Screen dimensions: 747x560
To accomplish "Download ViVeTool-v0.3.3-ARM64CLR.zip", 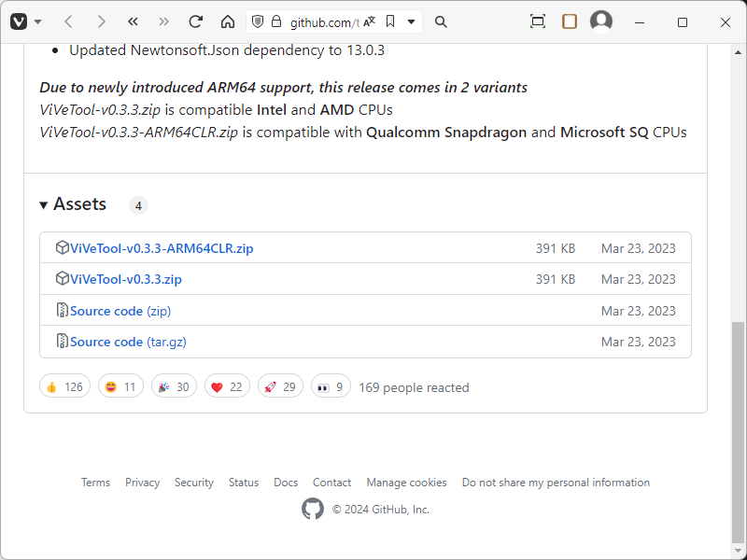I will [162, 248].
